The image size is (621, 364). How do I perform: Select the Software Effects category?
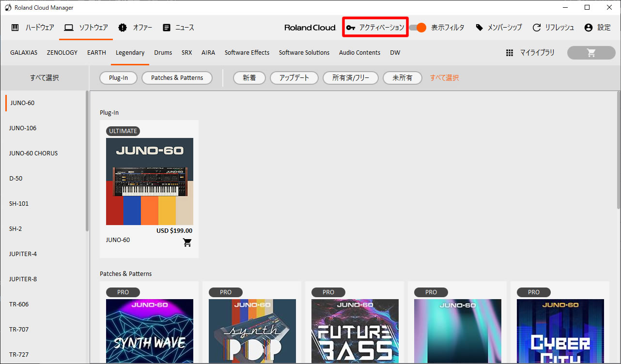click(x=247, y=53)
